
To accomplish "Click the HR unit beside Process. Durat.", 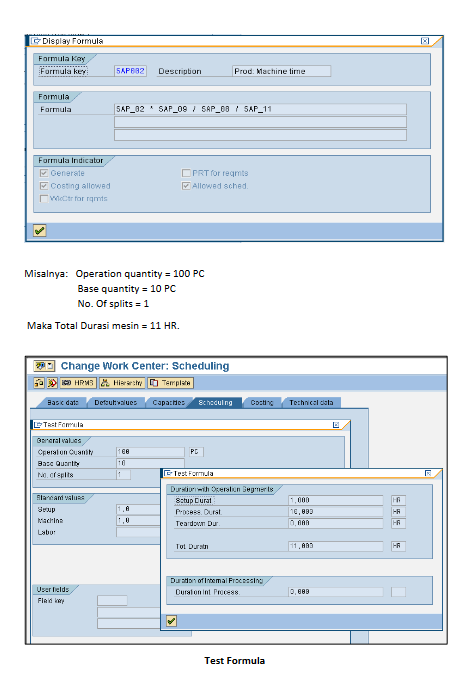I will pos(398,512).
